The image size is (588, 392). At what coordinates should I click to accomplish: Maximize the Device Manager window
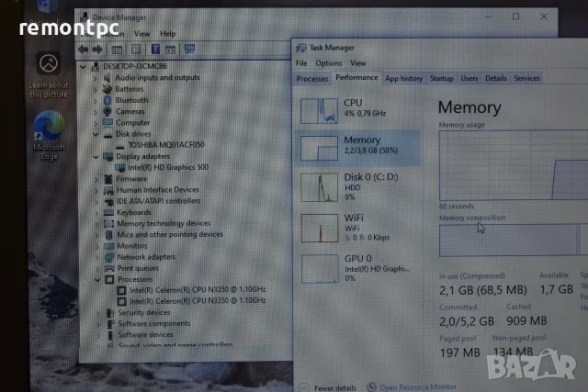click(x=516, y=17)
